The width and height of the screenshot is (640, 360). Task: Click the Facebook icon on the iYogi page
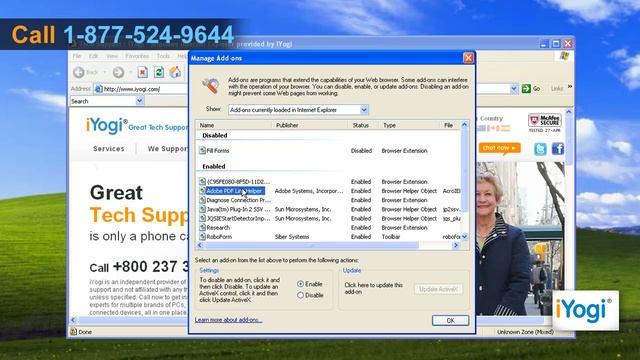pyautogui.click(x=558, y=149)
